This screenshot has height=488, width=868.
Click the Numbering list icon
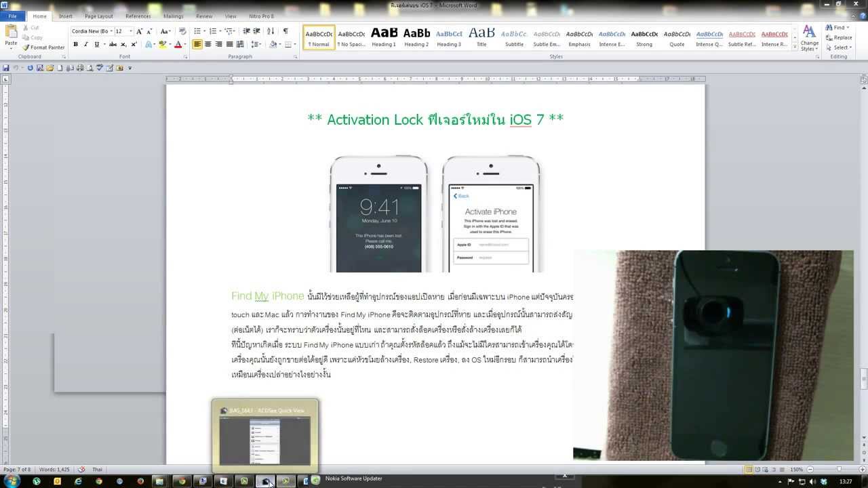[214, 31]
